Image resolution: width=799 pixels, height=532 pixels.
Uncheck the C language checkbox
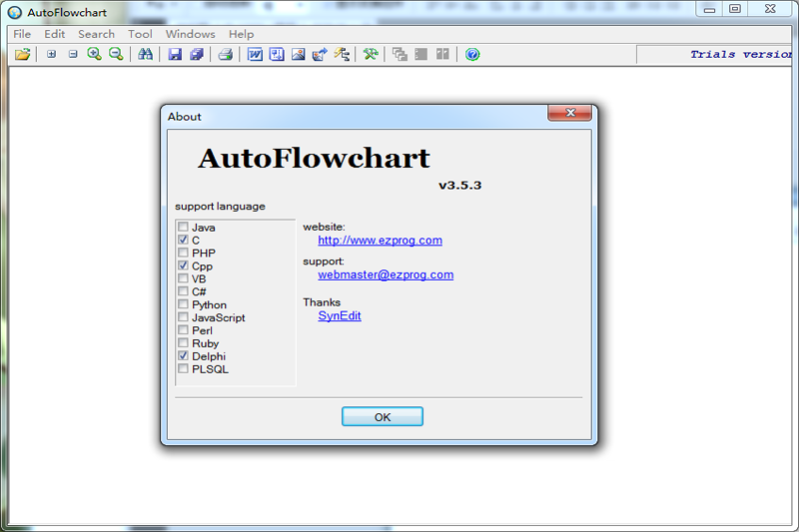pyautogui.click(x=183, y=240)
